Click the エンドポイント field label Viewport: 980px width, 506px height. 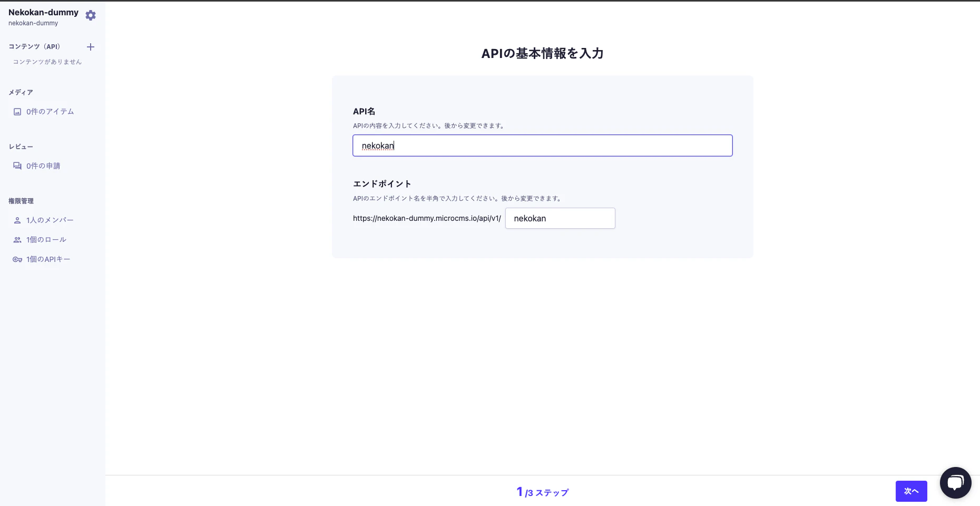pyautogui.click(x=382, y=184)
